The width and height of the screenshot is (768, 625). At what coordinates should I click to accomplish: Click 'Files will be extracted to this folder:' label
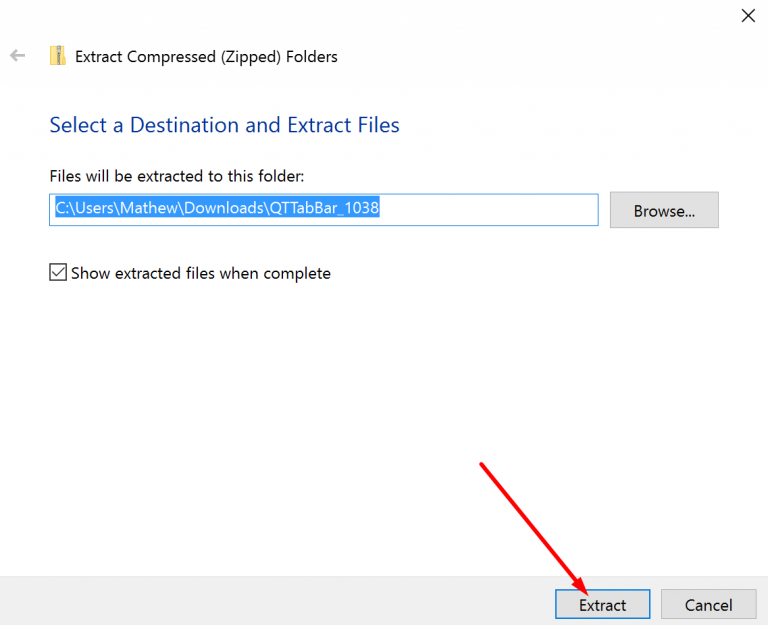click(177, 176)
